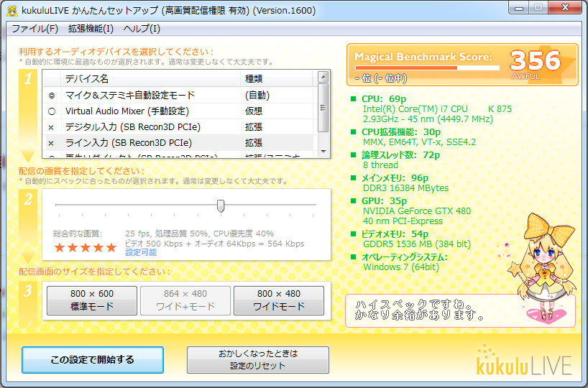The height and width of the screenshot is (388, 588).
Task: Click the 設定可能 link
Action: pos(140,252)
